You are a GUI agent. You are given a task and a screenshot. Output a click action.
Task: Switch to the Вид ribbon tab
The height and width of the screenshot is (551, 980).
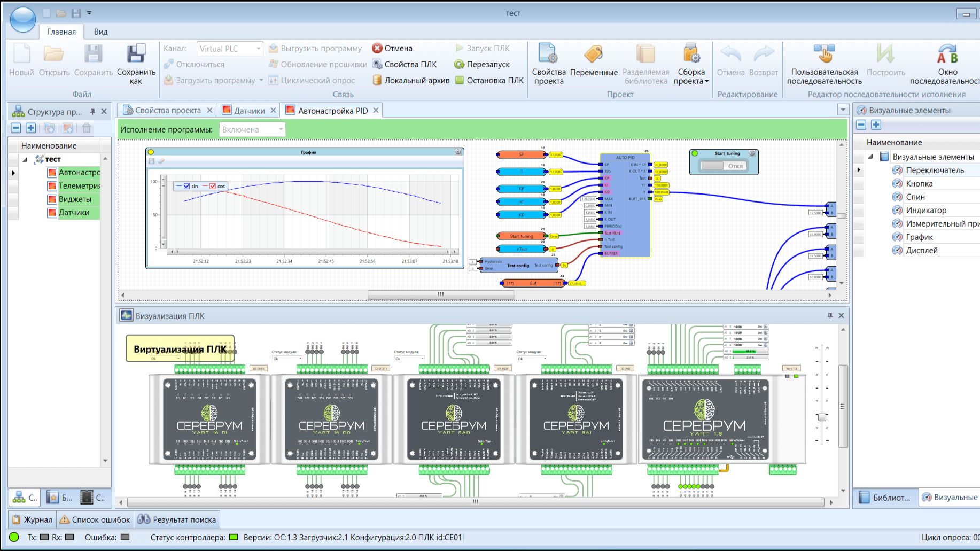click(x=100, y=32)
